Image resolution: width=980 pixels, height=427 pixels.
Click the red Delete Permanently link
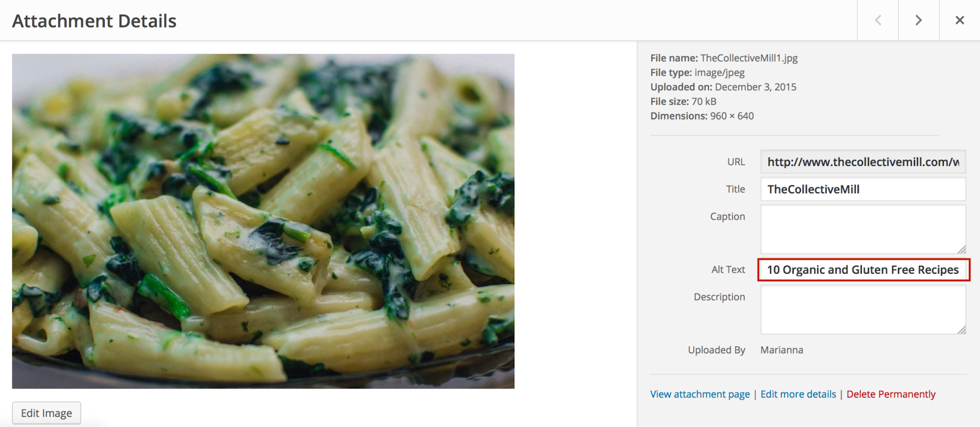891,394
